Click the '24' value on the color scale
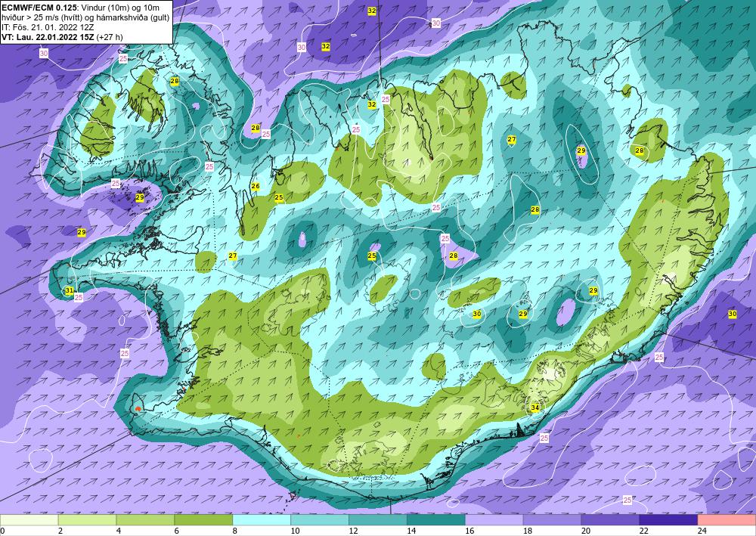This screenshot has height=536, width=756. [x=703, y=531]
